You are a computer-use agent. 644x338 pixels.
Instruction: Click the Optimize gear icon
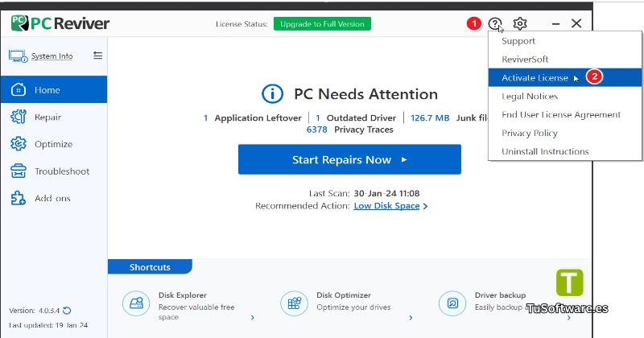18,144
